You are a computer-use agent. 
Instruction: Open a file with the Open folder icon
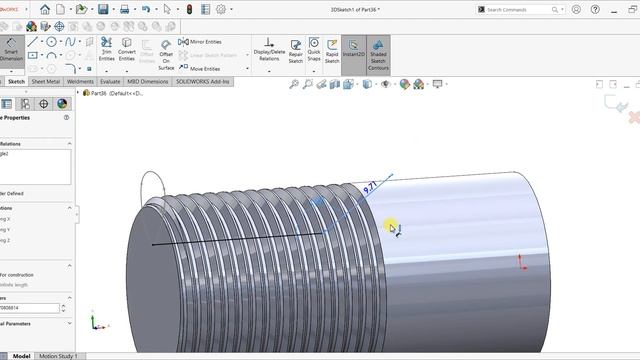click(x=81, y=9)
